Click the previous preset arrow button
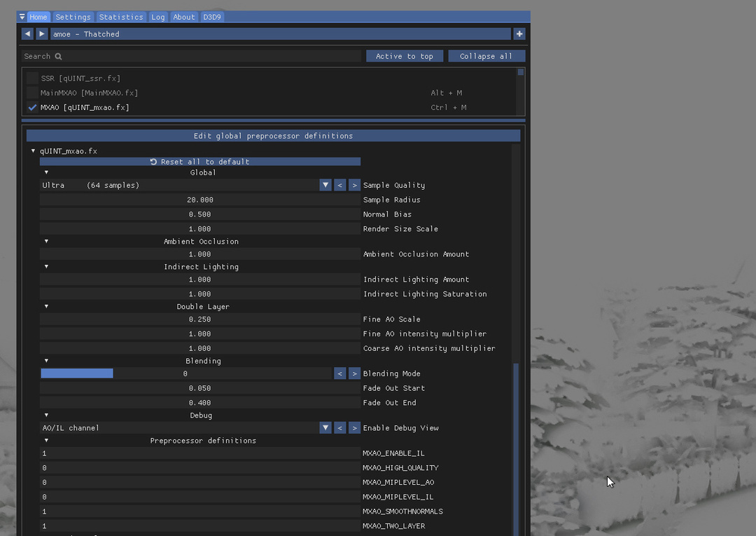The width and height of the screenshot is (756, 536). coord(27,34)
